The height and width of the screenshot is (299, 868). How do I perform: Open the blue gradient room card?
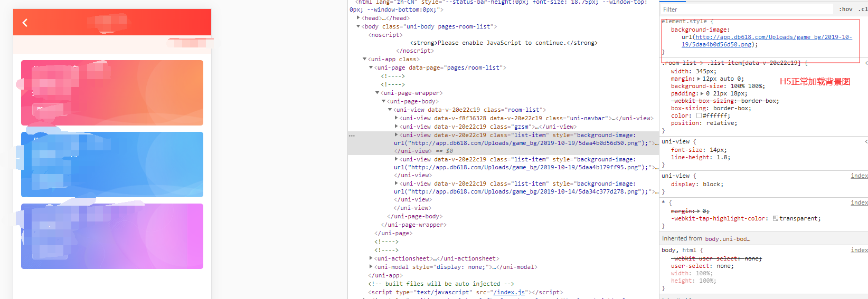(112, 165)
